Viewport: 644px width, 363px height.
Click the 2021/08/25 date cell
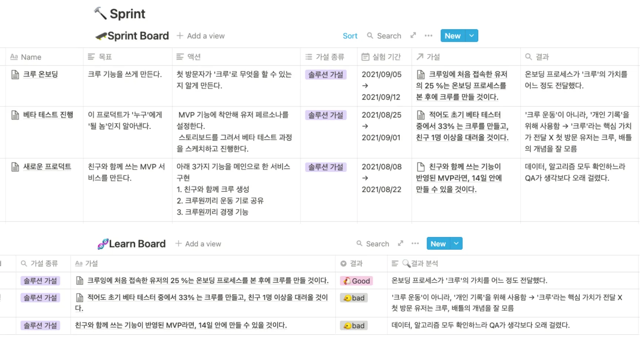click(x=381, y=115)
